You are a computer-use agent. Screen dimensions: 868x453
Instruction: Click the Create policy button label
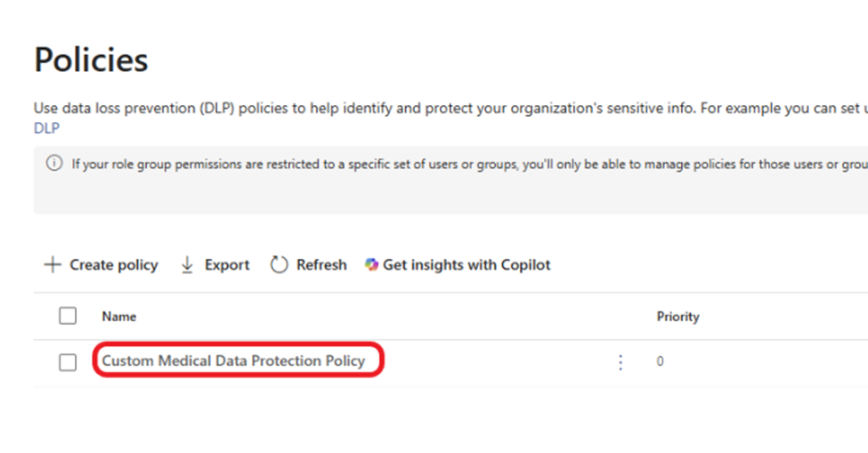pyautogui.click(x=113, y=265)
